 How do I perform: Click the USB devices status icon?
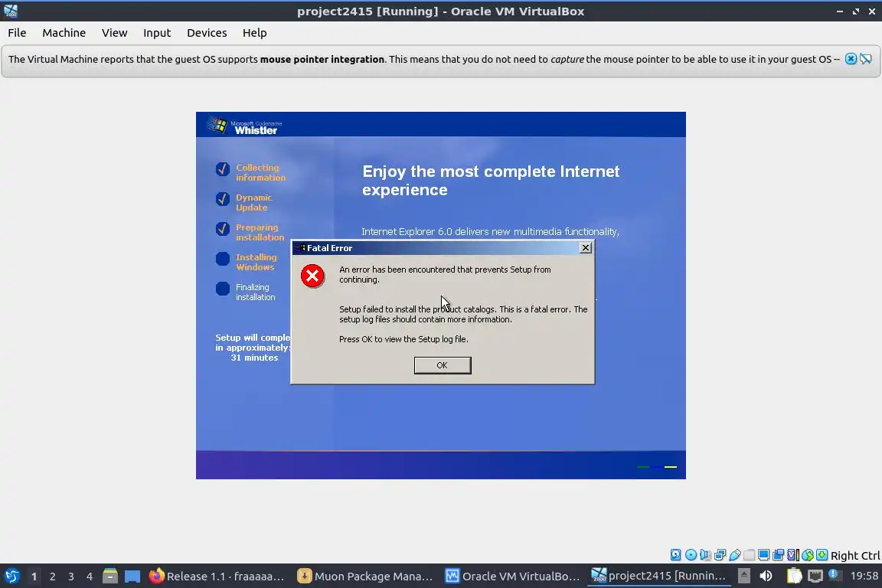[x=735, y=555]
